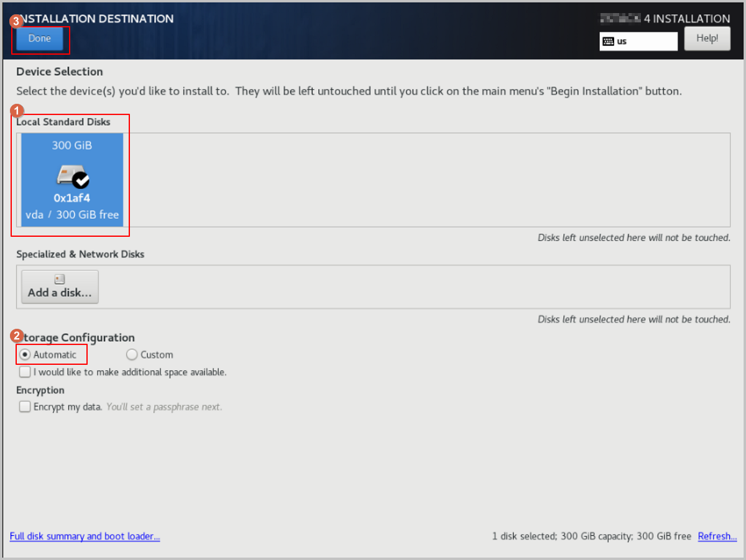Click the "Specialized & Network Disks" heading
This screenshot has width=746, height=560.
pos(80,254)
